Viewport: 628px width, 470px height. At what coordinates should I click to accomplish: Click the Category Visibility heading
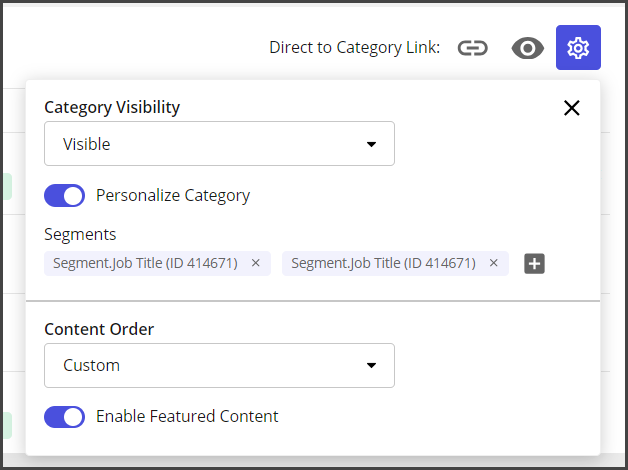click(112, 107)
